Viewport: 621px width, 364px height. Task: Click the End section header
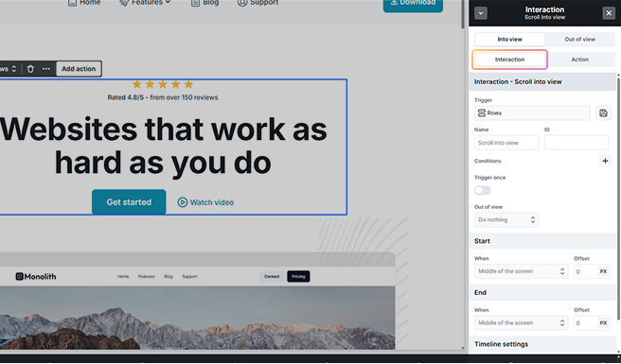[542, 293]
